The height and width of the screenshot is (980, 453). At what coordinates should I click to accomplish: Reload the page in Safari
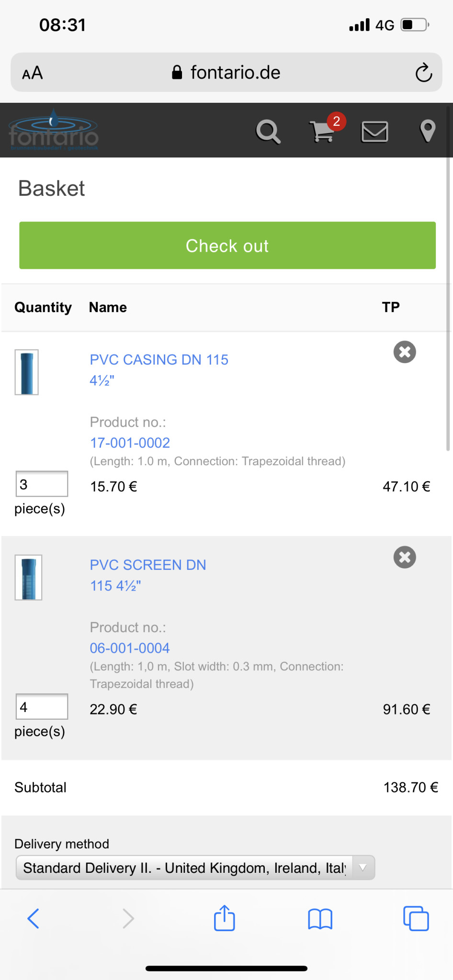pyautogui.click(x=423, y=73)
